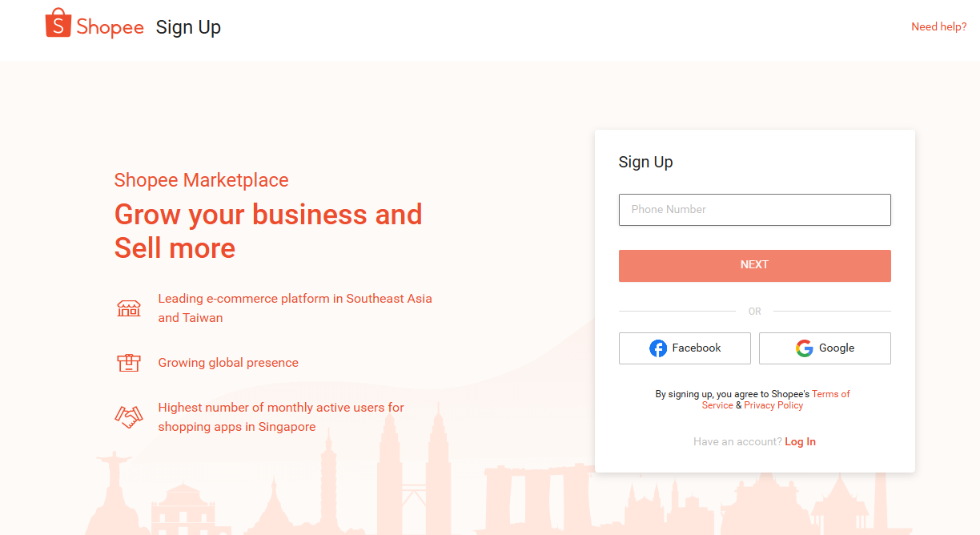Click the Google G logo icon
Screen dimensions: 980x535
coord(804,348)
